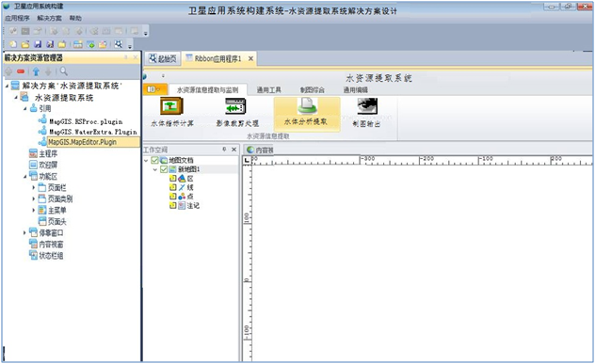Toggle the 地图文档 checkbox
The width and height of the screenshot is (596, 364).
(x=154, y=160)
